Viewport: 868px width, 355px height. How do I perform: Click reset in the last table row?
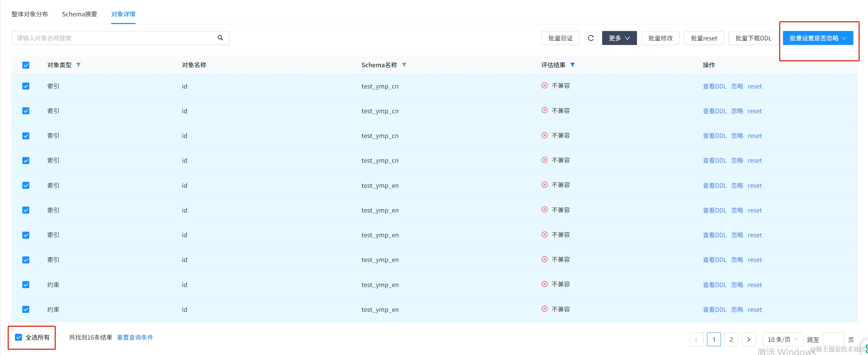click(755, 309)
